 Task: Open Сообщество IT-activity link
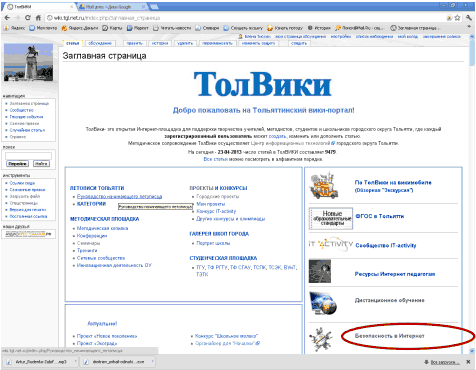click(x=386, y=245)
